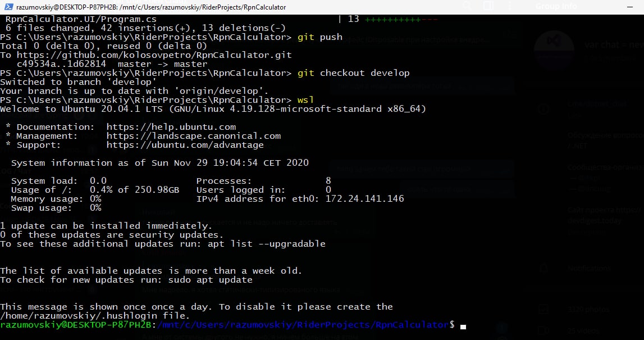Click 'System information as of Sun Nov 29' line
Image resolution: width=644 pixels, height=340 pixels.
(160, 163)
